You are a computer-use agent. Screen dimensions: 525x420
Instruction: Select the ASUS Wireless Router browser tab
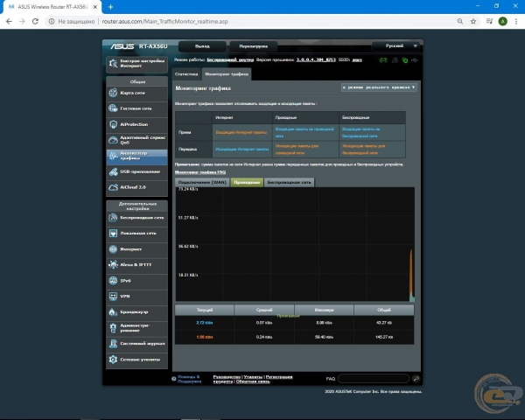coord(52,7)
